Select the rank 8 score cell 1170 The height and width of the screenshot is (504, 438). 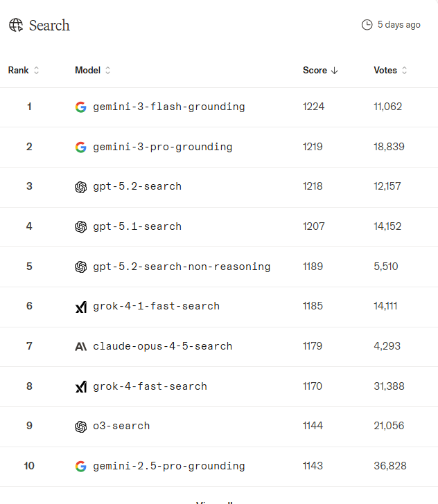click(x=312, y=386)
